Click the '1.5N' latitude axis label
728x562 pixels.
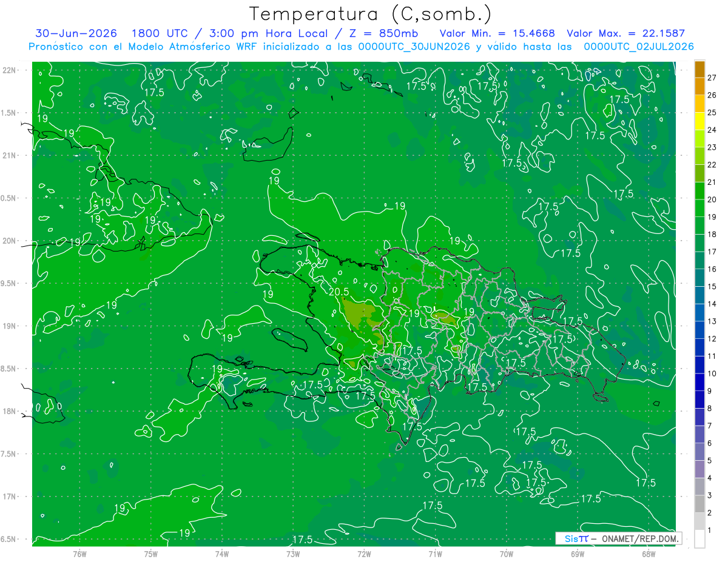pos(8,113)
